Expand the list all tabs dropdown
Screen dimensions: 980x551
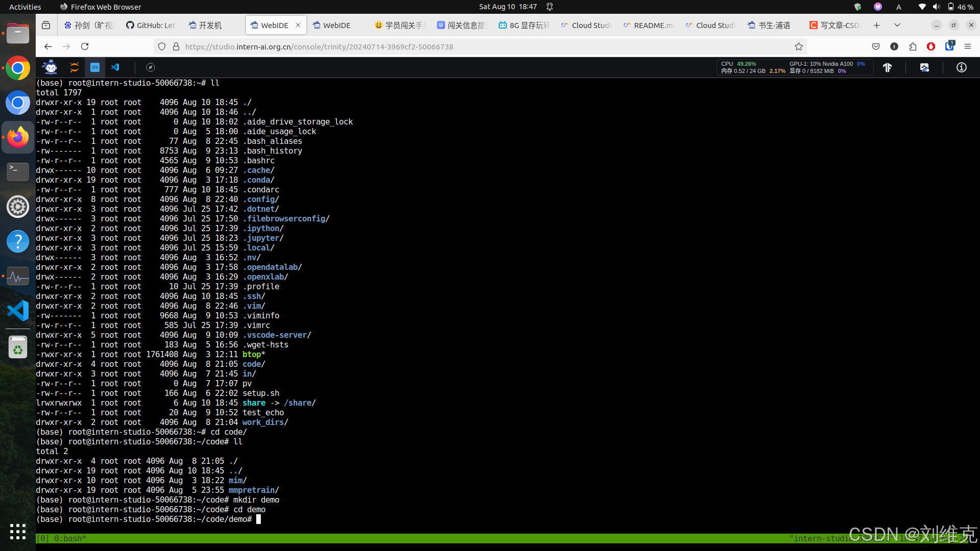click(x=897, y=25)
